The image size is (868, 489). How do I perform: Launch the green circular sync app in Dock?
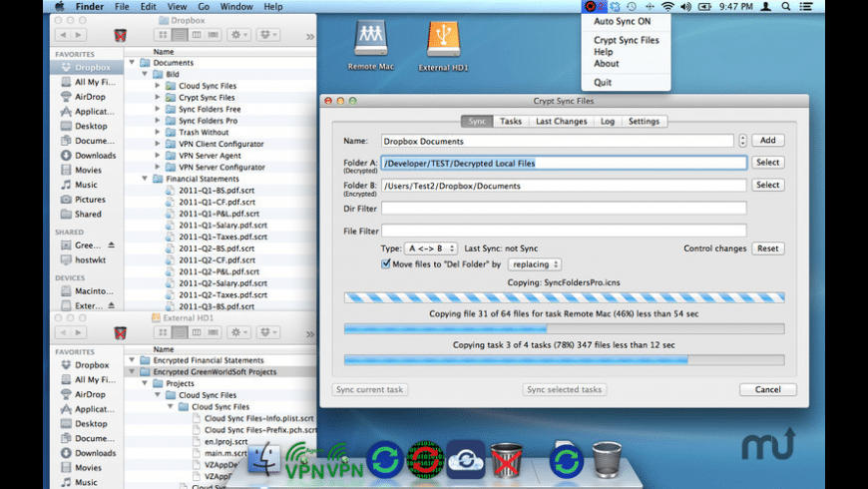385,459
